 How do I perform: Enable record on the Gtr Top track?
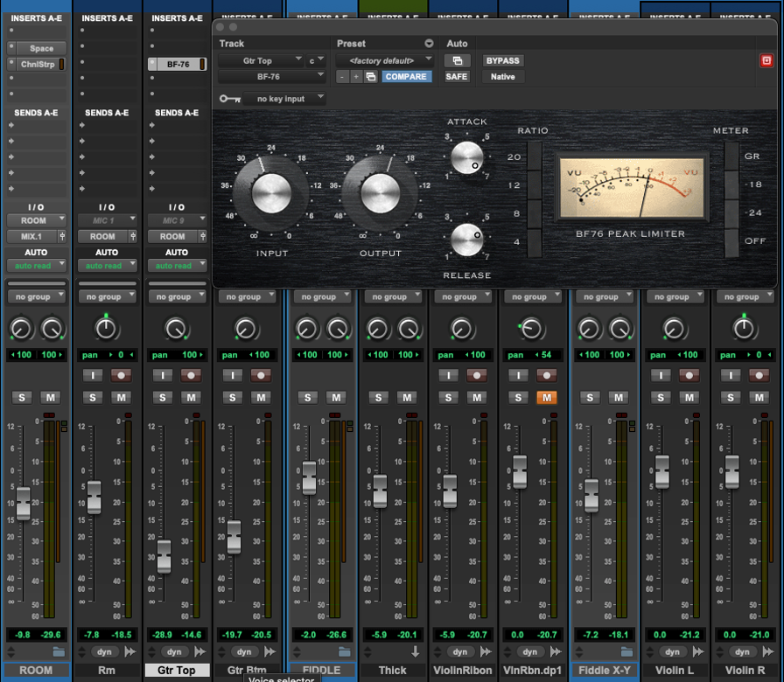pyautogui.click(x=191, y=375)
